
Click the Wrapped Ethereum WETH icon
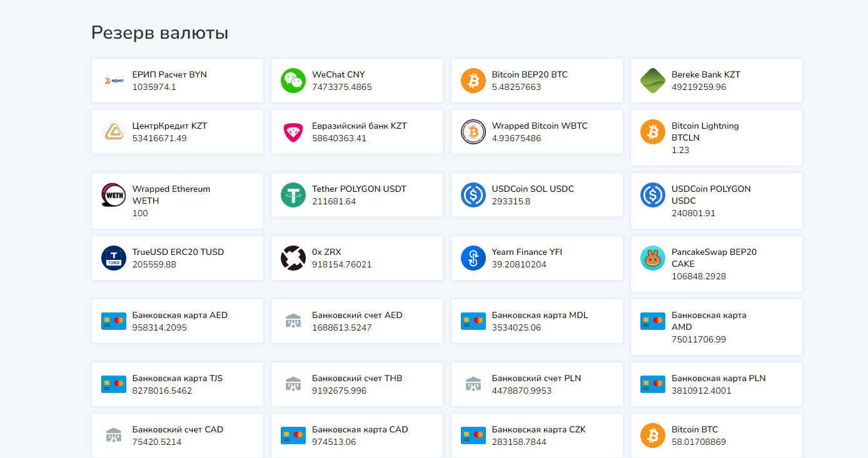pyautogui.click(x=114, y=195)
